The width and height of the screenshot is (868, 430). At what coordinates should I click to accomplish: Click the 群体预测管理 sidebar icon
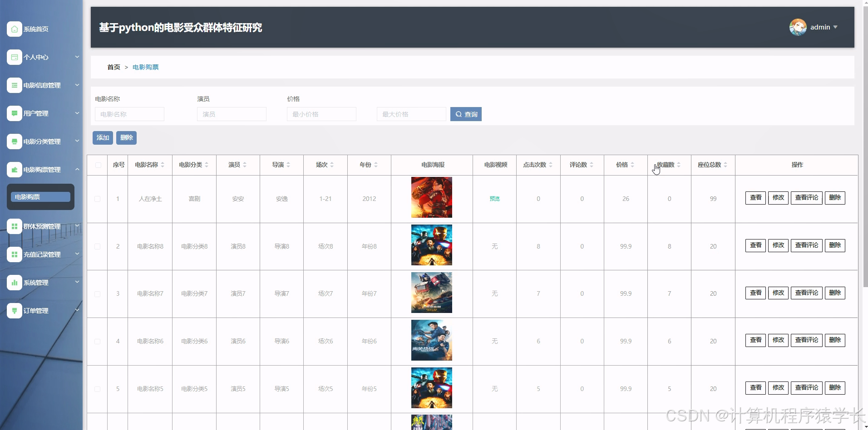[x=15, y=226]
